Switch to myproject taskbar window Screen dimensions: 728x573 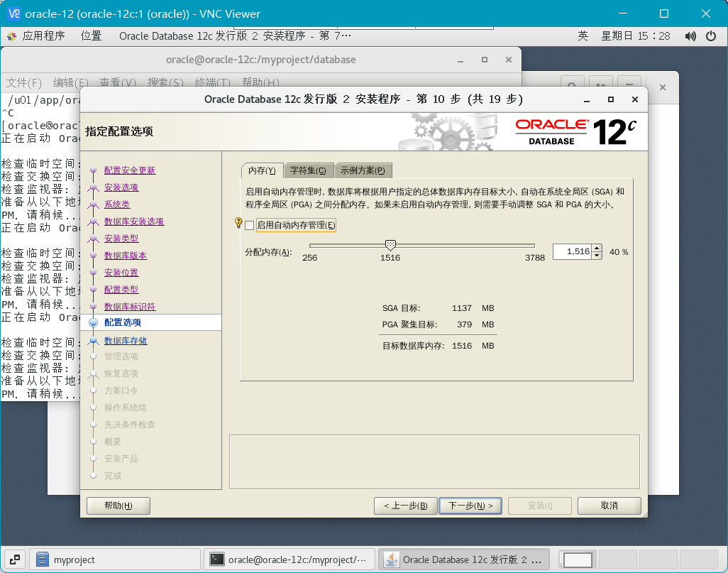coord(115,560)
